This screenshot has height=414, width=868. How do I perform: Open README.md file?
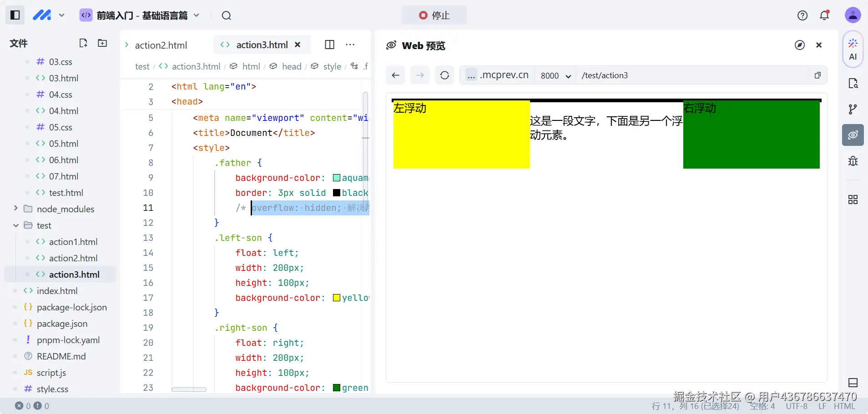[x=60, y=356]
